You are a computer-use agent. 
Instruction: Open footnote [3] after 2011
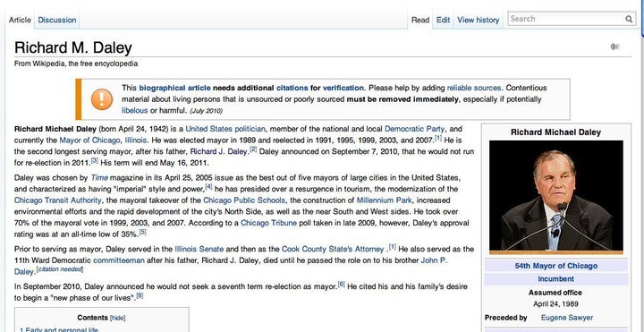tap(95, 160)
